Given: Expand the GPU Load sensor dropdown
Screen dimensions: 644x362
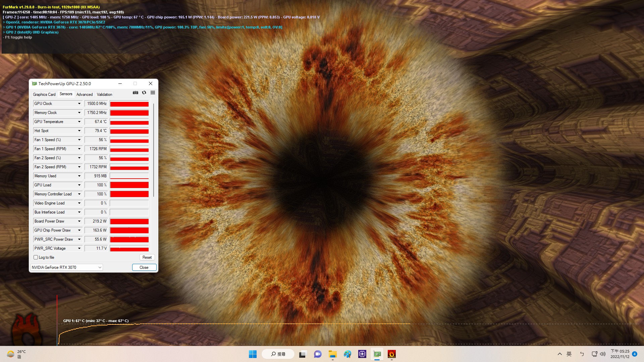Looking at the screenshot, I should pos(79,185).
